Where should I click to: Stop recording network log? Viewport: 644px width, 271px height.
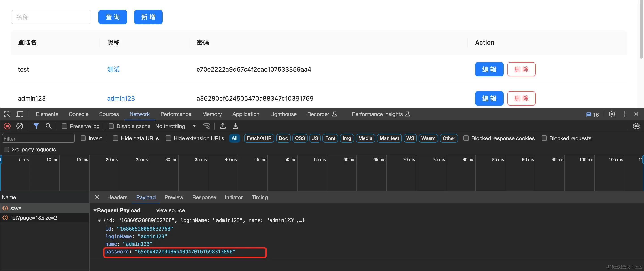[7, 126]
